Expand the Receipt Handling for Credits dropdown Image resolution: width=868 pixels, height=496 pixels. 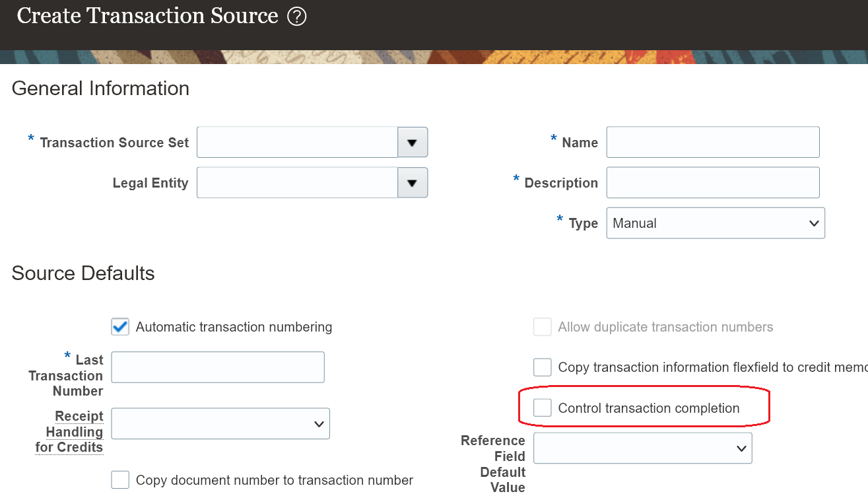coord(220,424)
